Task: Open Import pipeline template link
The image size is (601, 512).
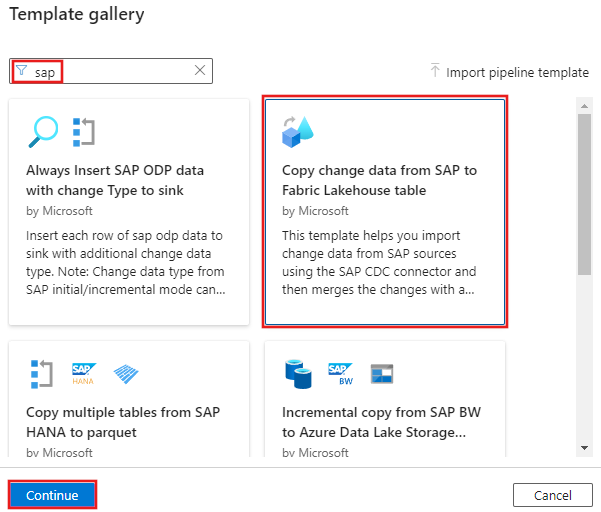Action: coord(517,72)
